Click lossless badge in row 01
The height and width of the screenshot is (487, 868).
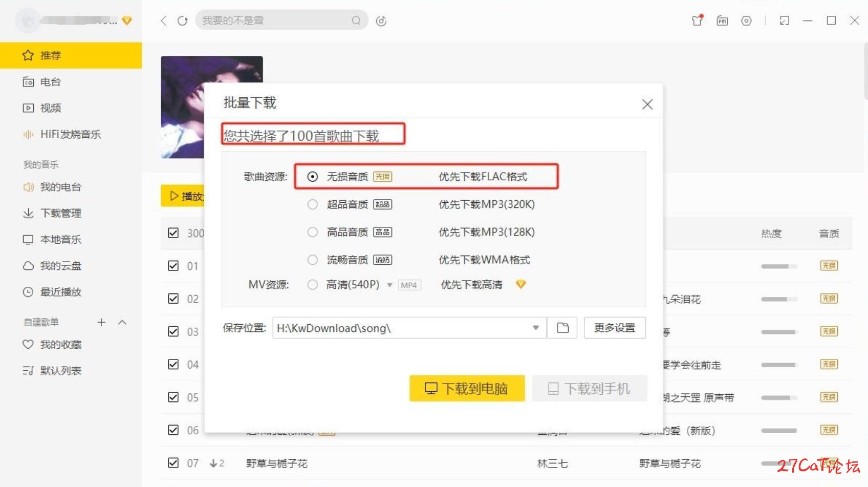click(x=829, y=266)
